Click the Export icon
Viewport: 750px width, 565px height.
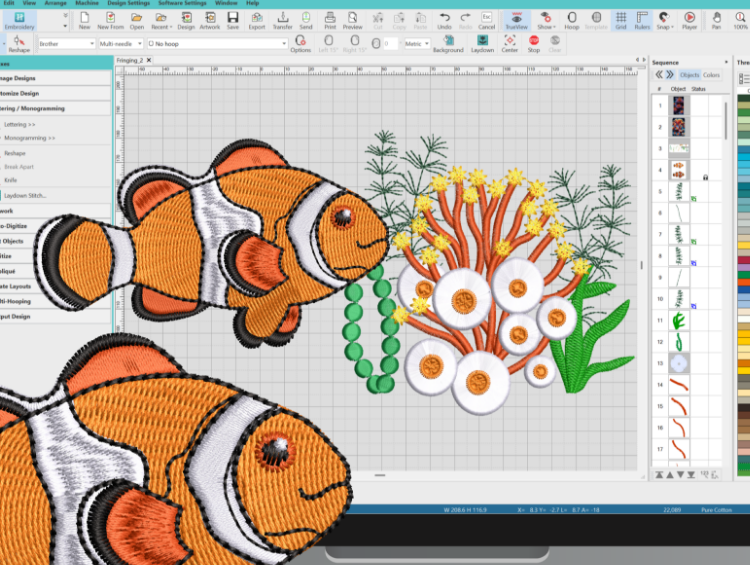[257, 21]
